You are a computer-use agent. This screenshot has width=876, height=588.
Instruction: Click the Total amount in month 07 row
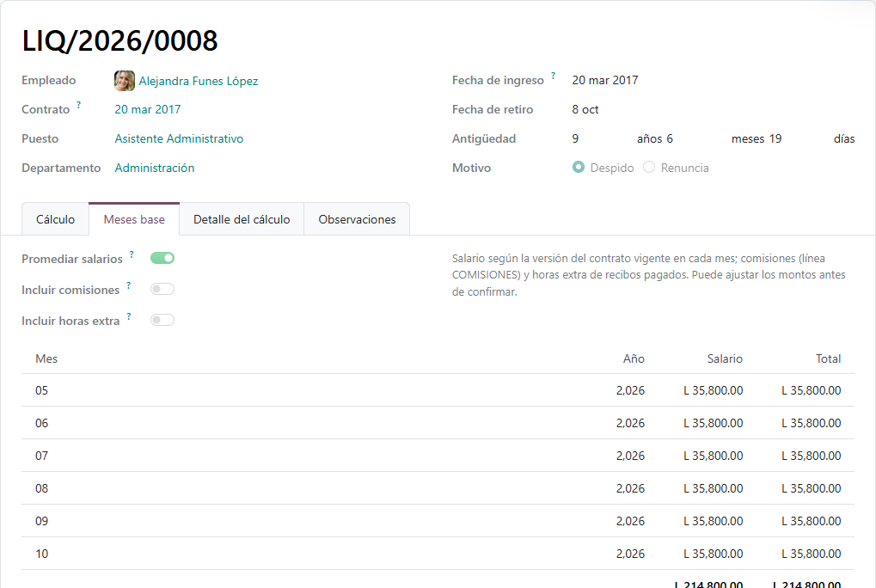click(x=812, y=456)
